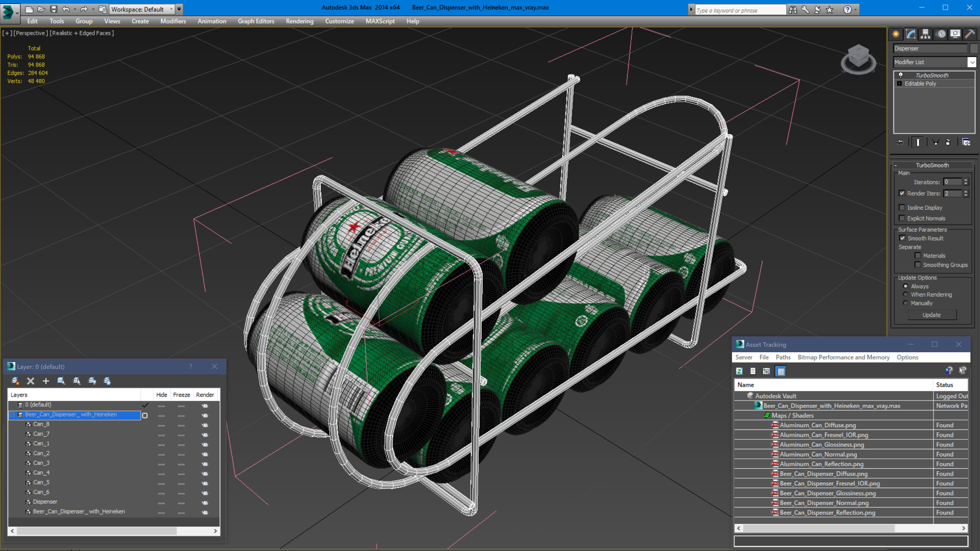
Task: Open the Paths menu in Asset Tracking
Action: 783,357
